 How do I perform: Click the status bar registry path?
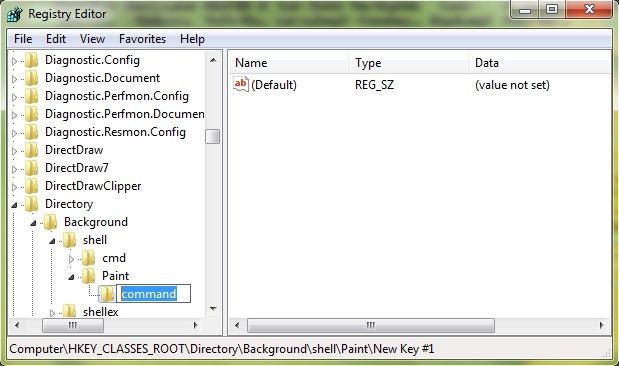pos(221,349)
